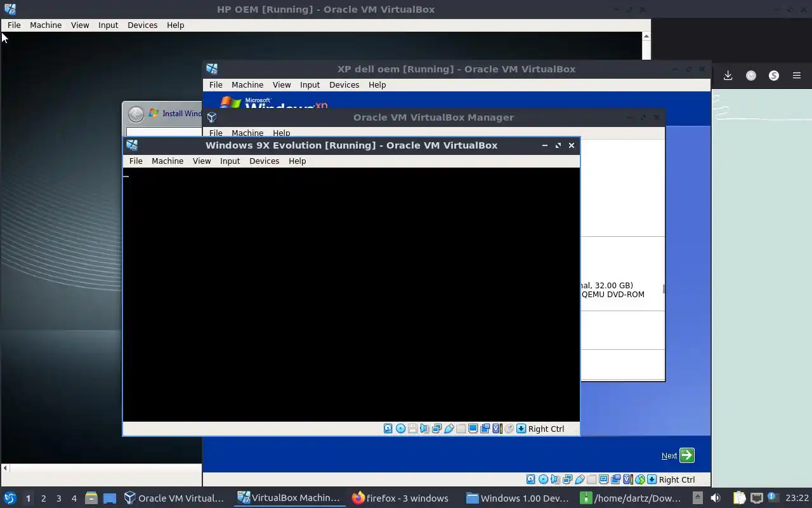Click Right Ctrl host key label in Windows 9X Evolution
Viewport: 812px width, 508px height.
pos(546,429)
